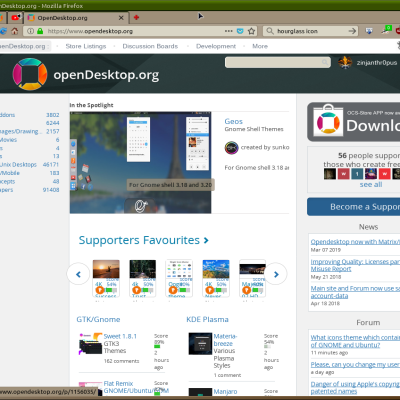Click Become a Supporter button
This screenshot has width=400, height=400.
pos(354,207)
